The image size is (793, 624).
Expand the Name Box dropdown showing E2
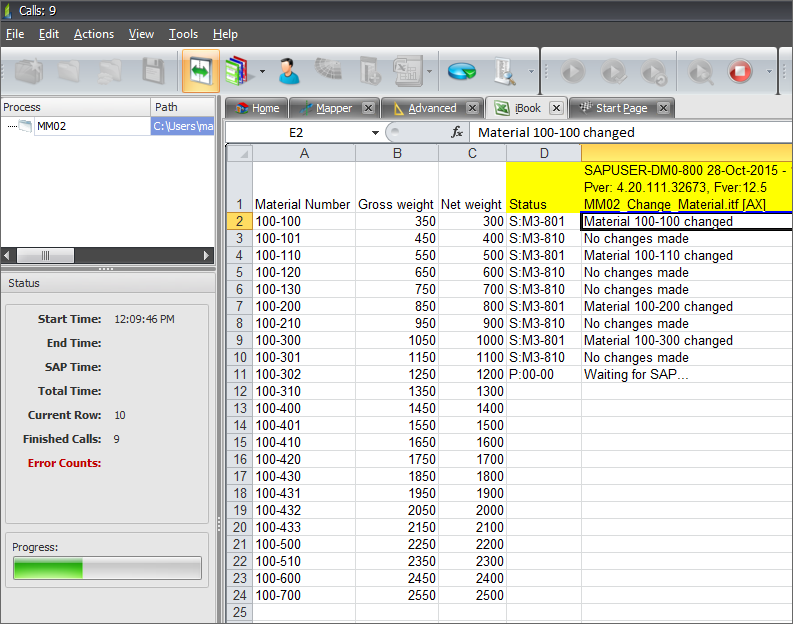pyautogui.click(x=375, y=133)
